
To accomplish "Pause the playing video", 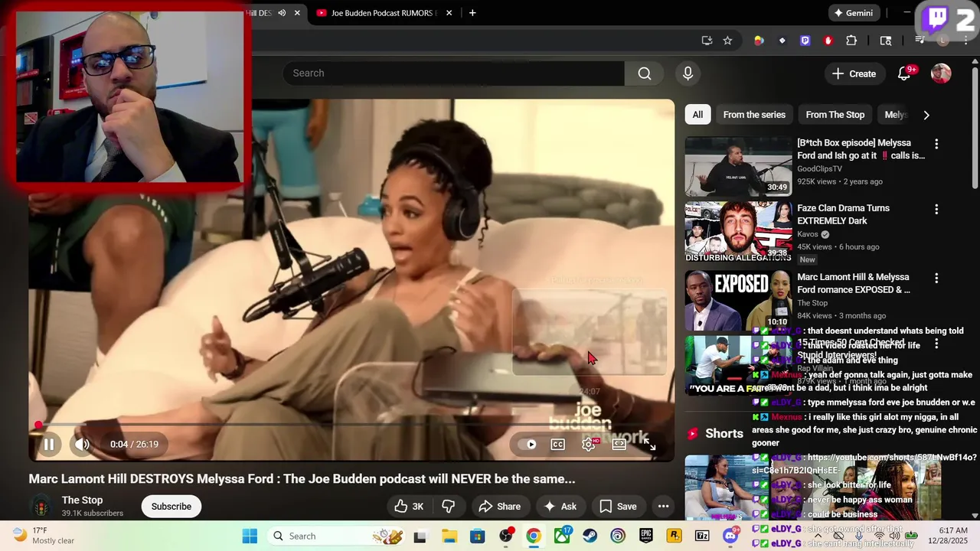I will pos(49,444).
